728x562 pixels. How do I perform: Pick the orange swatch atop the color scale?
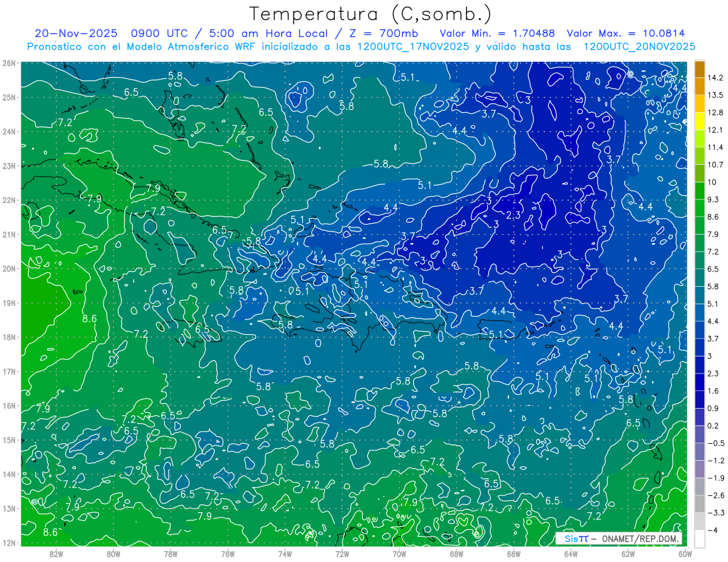699,69
